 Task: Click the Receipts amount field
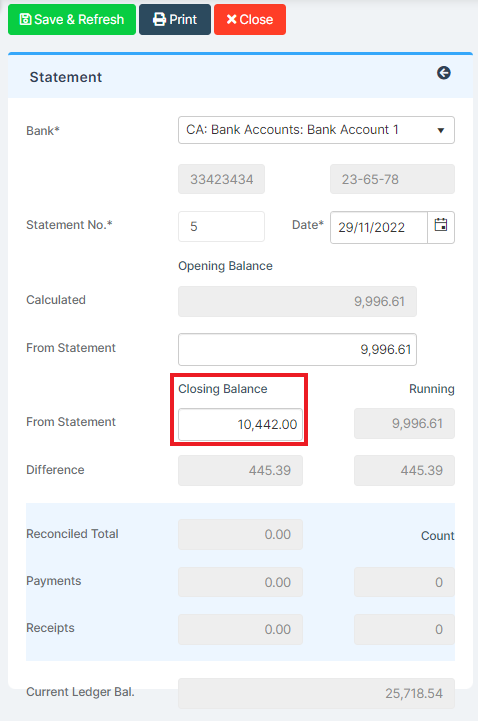(x=240, y=629)
